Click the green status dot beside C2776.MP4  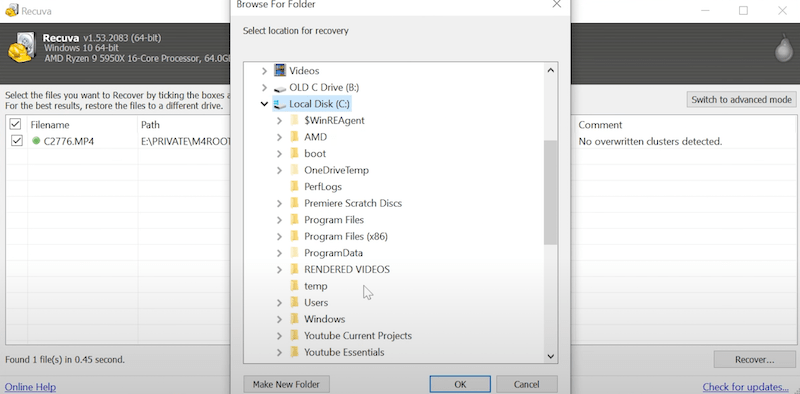(x=36, y=141)
